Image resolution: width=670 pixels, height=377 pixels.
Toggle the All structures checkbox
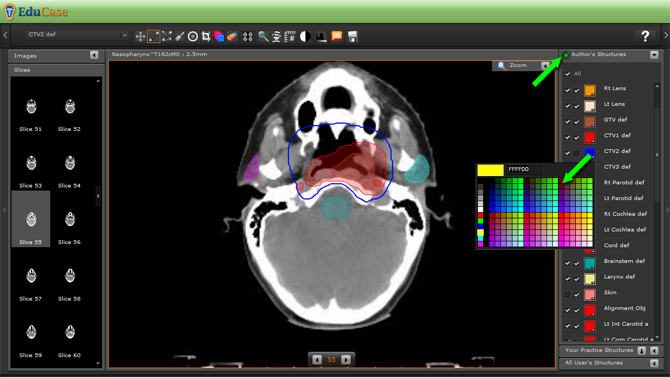(x=567, y=74)
